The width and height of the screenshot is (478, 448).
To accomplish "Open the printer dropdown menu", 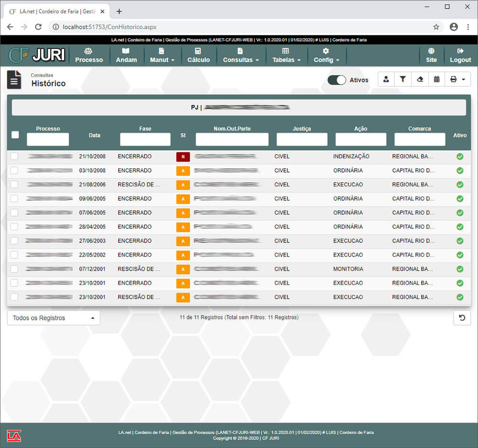I will point(457,79).
